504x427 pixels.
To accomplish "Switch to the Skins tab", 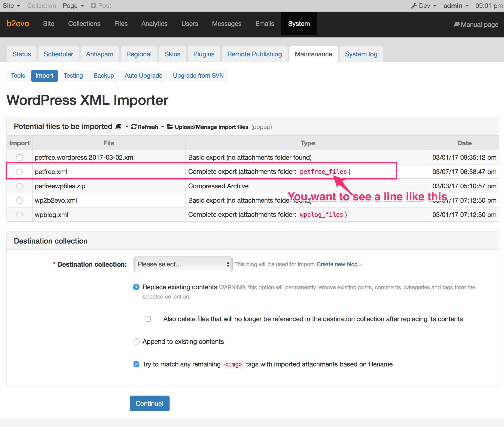I will 172,54.
